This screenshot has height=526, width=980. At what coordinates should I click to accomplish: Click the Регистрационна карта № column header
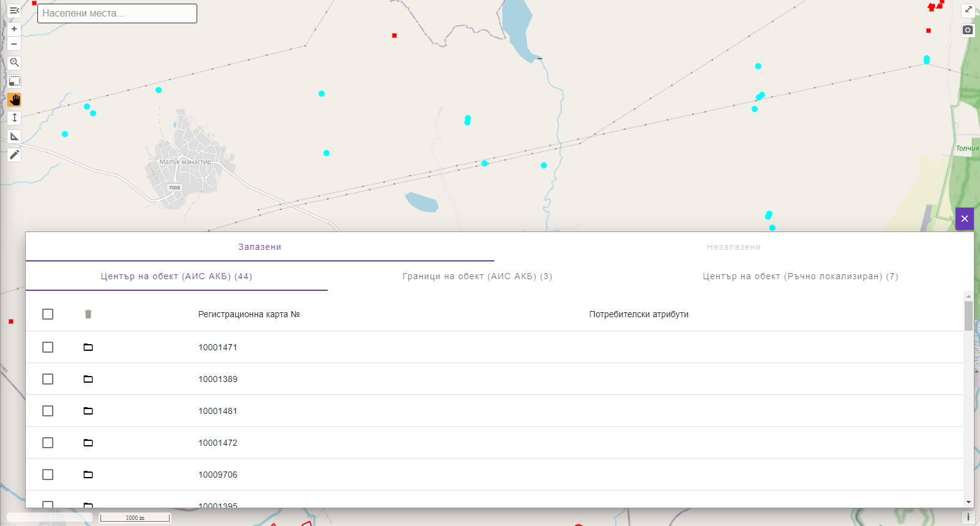click(249, 314)
